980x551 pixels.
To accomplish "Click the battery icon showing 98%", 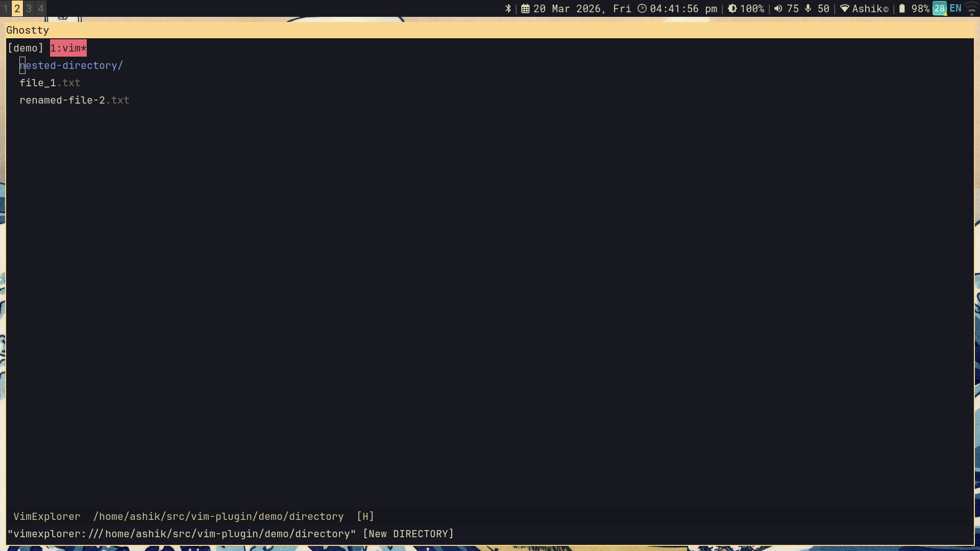I will pos(902,9).
